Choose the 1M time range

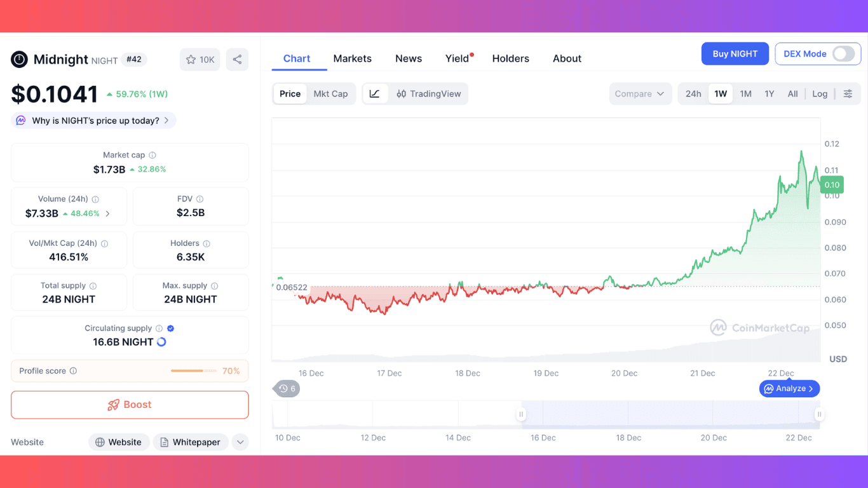(x=745, y=93)
